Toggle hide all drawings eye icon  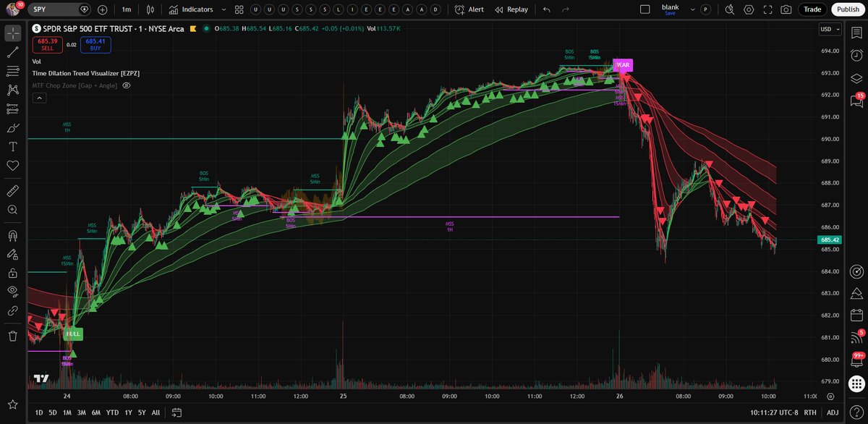(x=12, y=292)
